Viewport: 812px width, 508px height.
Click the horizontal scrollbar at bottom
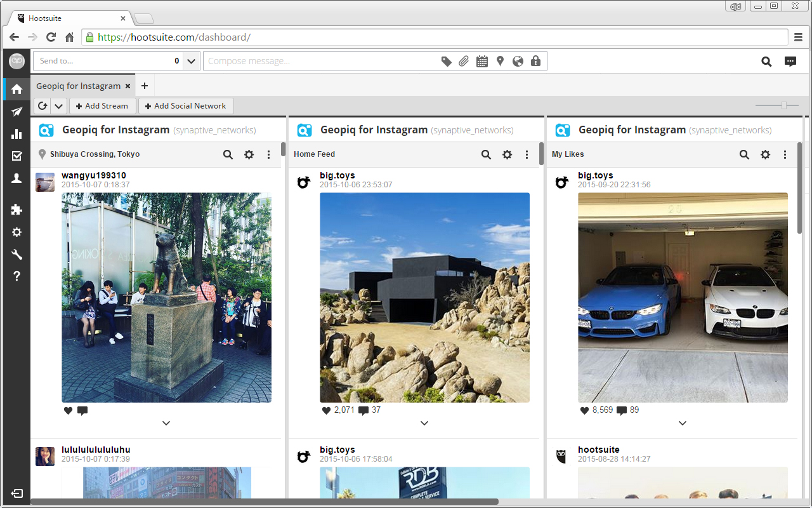pyautogui.click(x=265, y=502)
